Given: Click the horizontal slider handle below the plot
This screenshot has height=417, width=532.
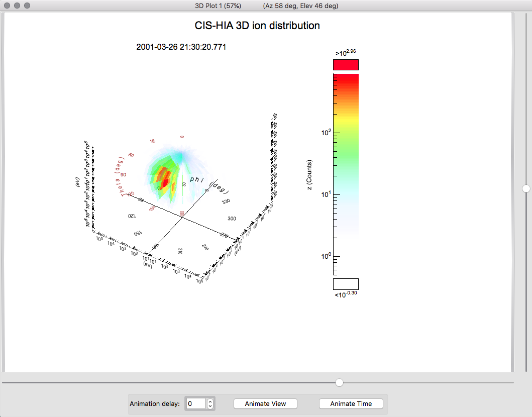Looking at the screenshot, I should 340,383.
